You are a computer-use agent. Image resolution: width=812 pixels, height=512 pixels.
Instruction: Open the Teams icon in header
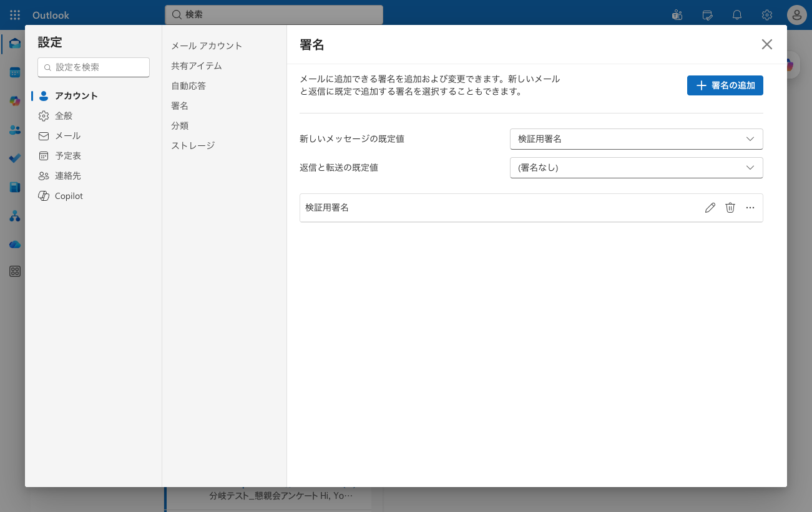pyautogui.click(x=677, y=15)
